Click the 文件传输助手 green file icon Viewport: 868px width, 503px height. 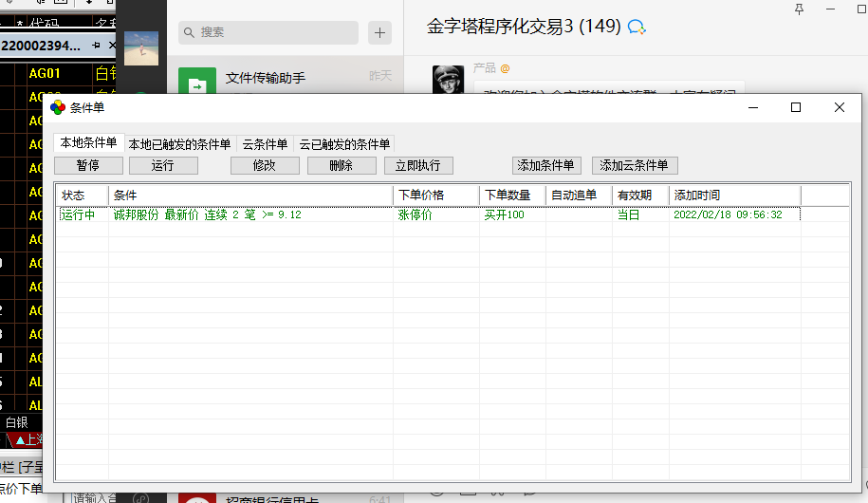(x=197, y=81)
